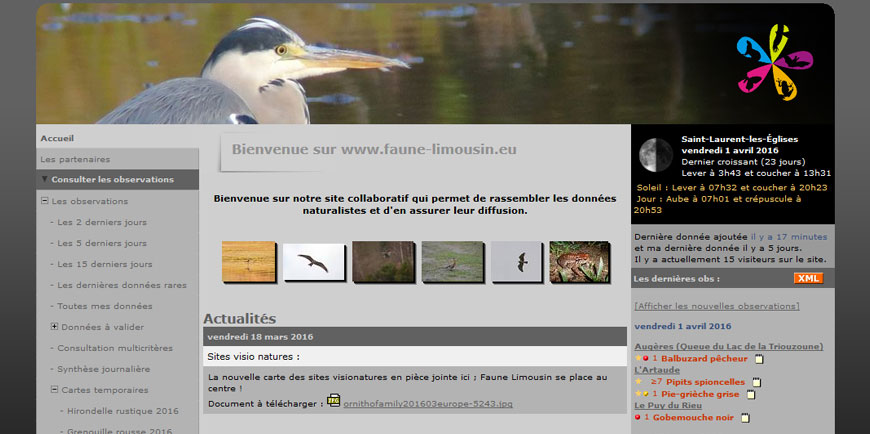
Task: Open Consultation multicritères
Action: [x=115, y=348]
